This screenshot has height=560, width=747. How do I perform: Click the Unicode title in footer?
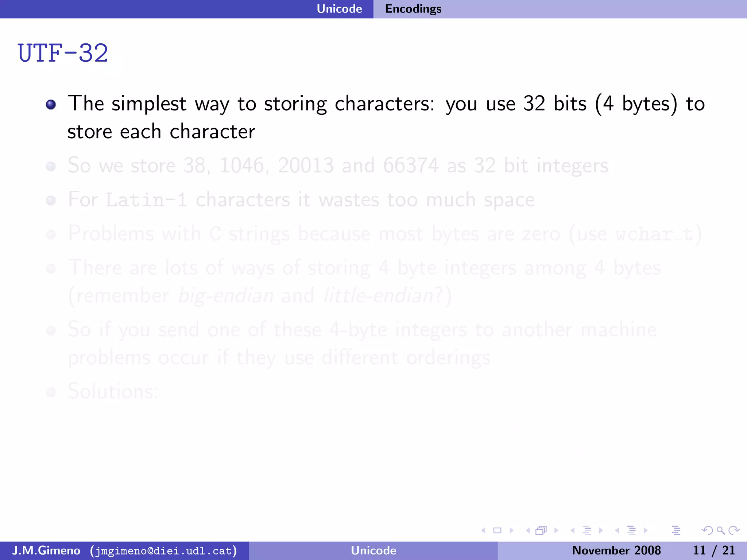click(373, 551)
